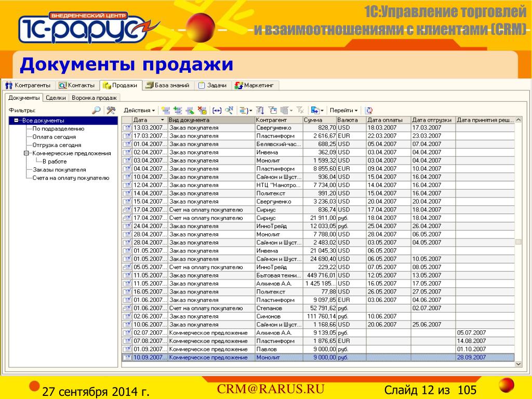Image resolution: width=532 pixels, height=399 pixels.
Task: Click the Copy document icon with green plus
Action: 178,110
